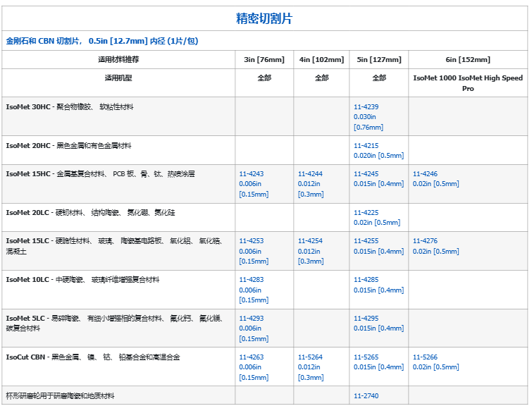Click the 4in [102mm] column header
The width and height of the screenshot is (532, 406).
321,60
